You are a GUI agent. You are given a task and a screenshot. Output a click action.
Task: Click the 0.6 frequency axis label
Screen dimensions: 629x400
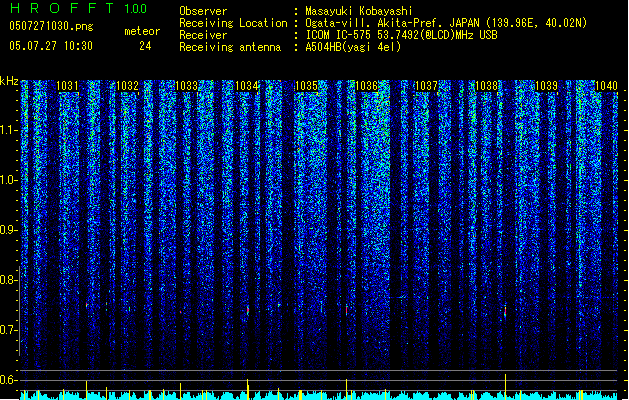9,380
